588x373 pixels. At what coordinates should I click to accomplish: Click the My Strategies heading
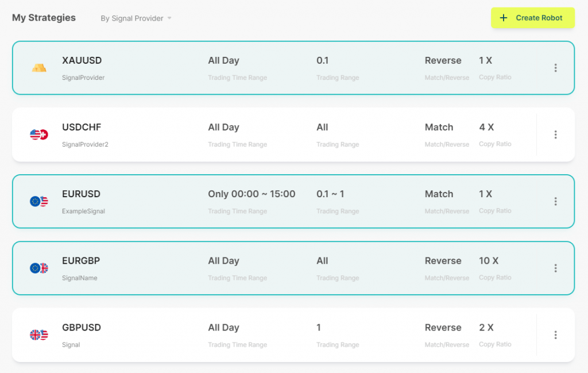[x=44, y=18]
